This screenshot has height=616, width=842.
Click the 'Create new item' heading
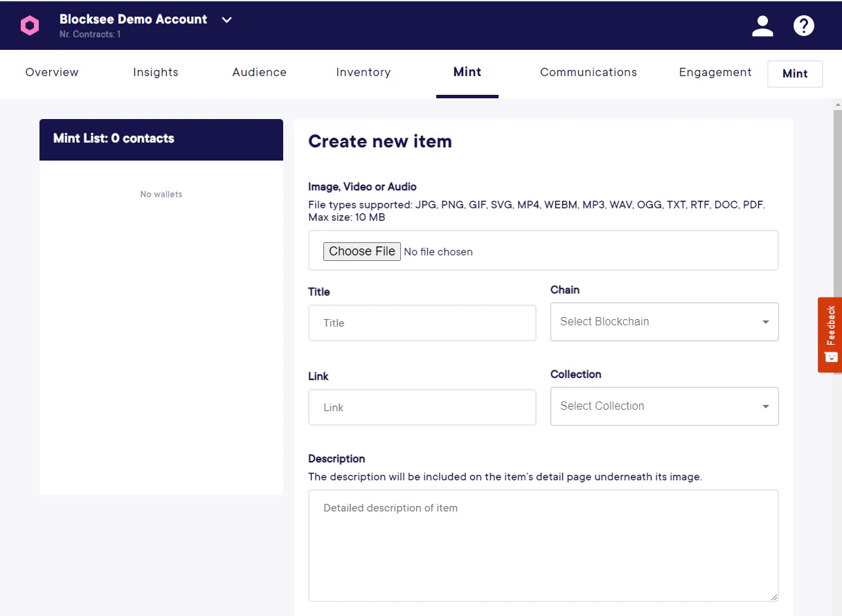point(380,141)
